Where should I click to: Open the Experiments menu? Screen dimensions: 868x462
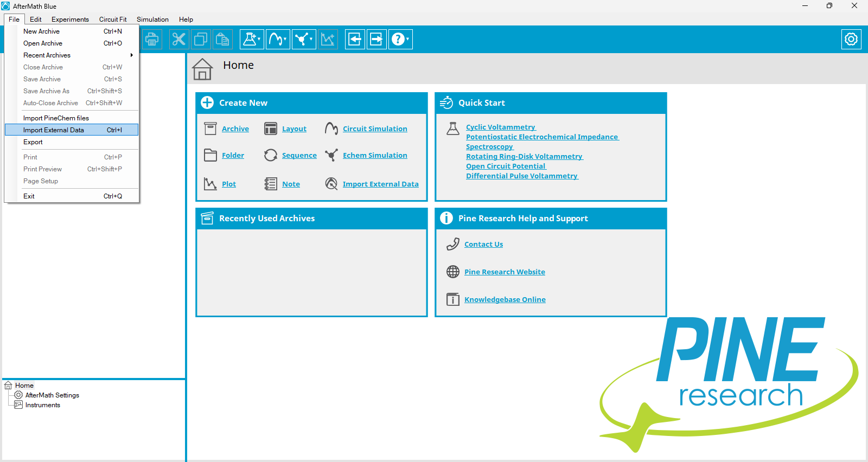click(70, 20)
